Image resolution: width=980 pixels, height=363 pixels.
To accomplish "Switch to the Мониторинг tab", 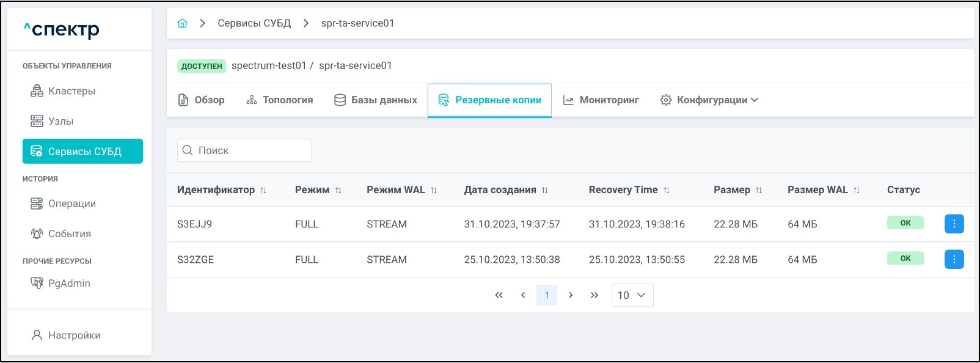I will [x=601, y=100].
